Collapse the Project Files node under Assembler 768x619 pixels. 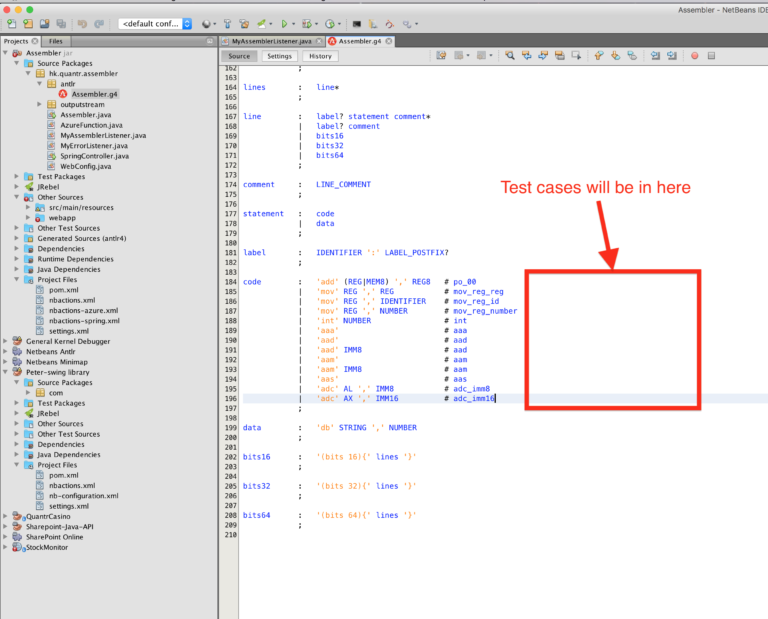click(x=16, y=279)
